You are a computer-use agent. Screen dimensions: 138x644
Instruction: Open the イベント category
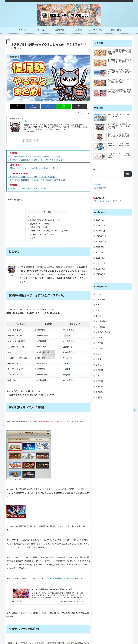tap(99, 294)
